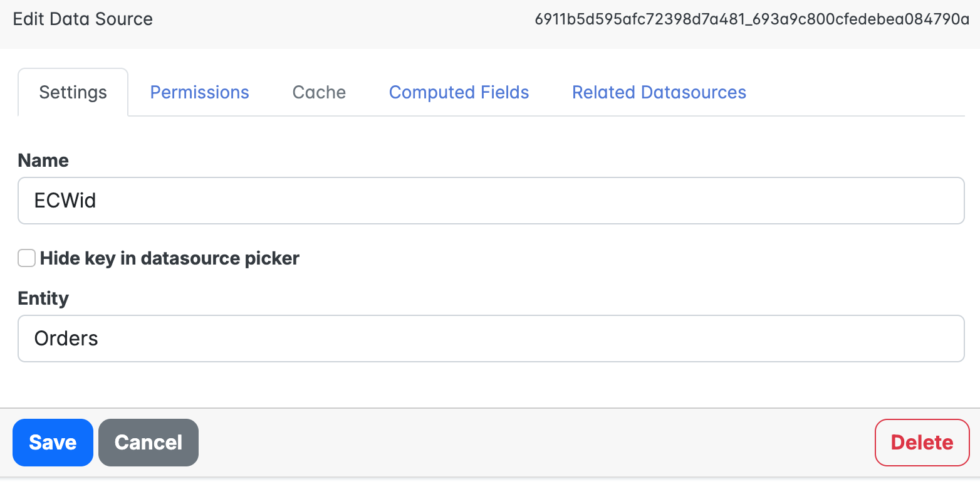
Task: Open the Cache tab
Action: coord(319,92)
